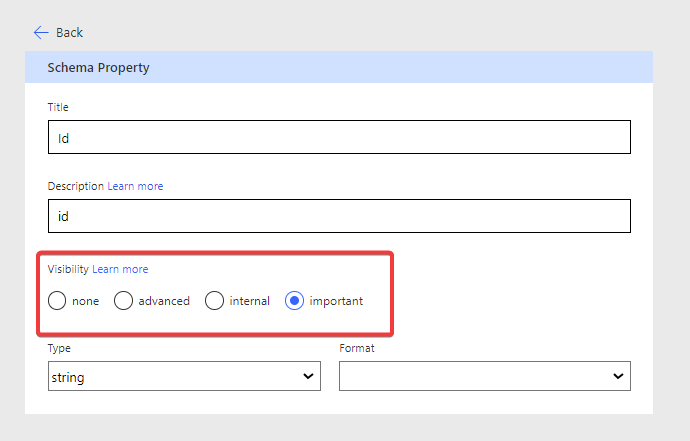Focus the Title input field containing Id
Image resolution: width=690 pixels, height=441 pixels.
[339, 138]
